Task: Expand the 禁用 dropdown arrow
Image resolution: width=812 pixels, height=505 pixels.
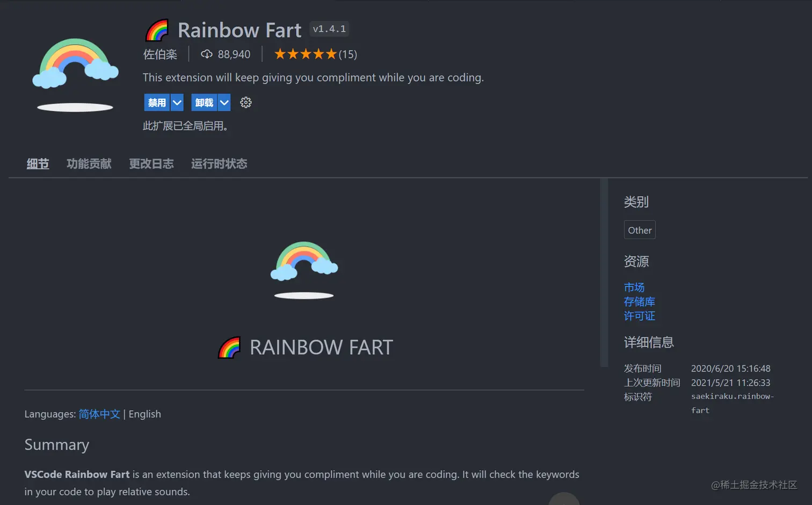Action: tap(177, 103)
